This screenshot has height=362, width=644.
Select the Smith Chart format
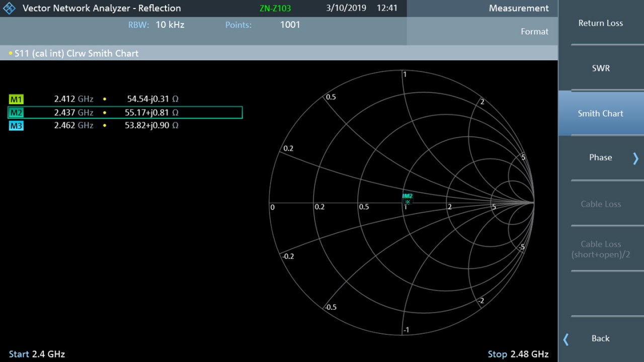pyautogui.click(x=601, y=114)
